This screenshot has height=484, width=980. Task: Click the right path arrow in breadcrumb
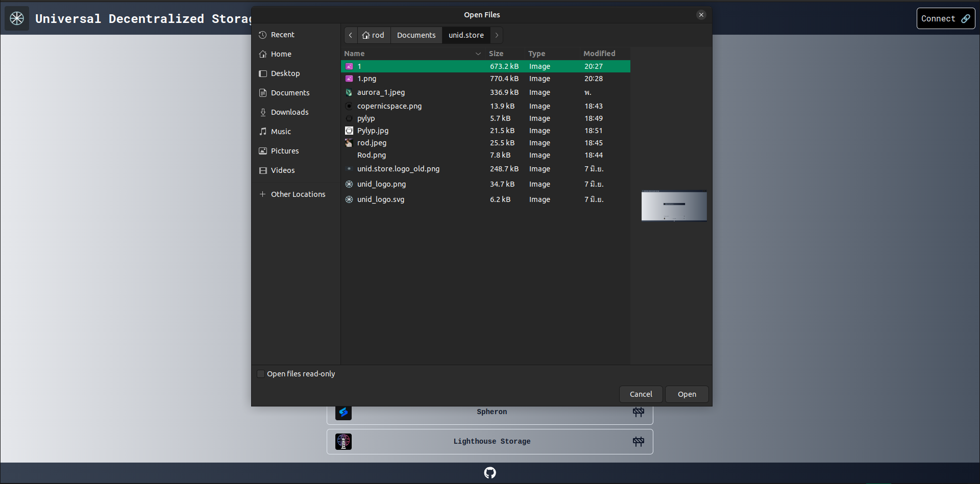point(497,35)
